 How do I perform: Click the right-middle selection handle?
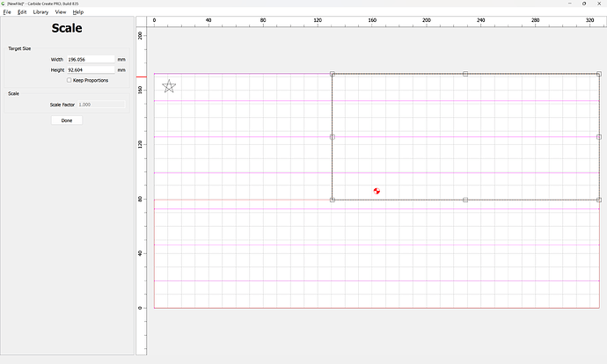598,137
